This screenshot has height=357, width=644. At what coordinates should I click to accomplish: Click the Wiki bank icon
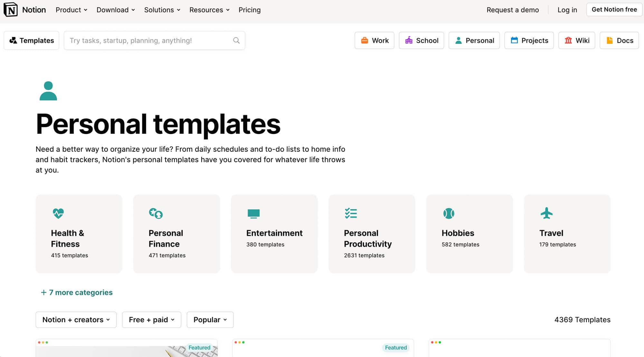point(568,40)
